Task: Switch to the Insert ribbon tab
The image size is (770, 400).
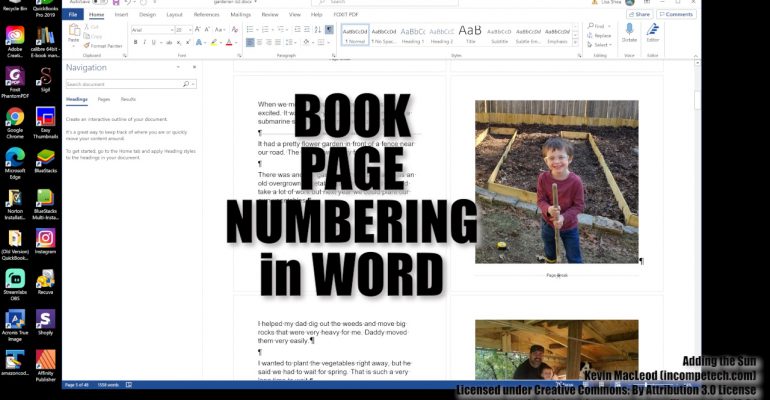Action: click(121, 15)
